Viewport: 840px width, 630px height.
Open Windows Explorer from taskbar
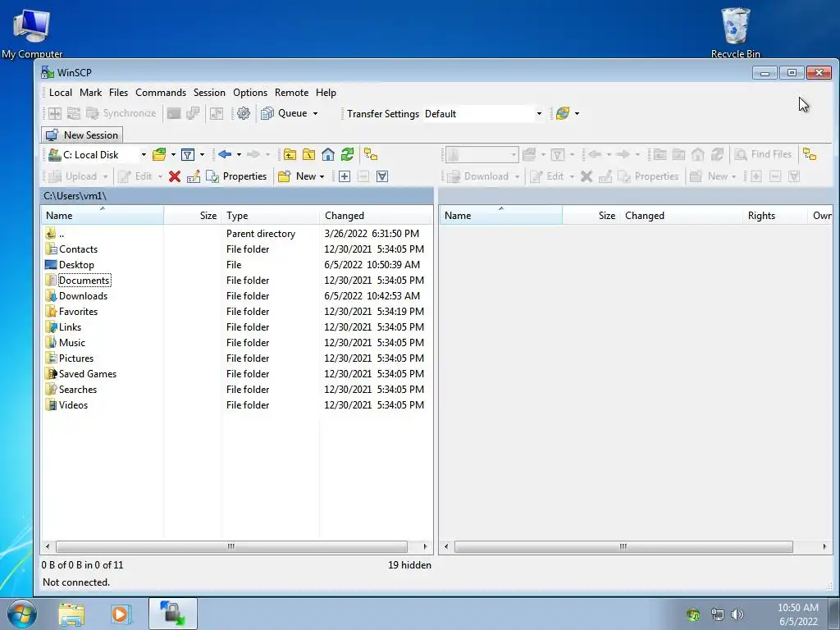[x=71, y=614]
